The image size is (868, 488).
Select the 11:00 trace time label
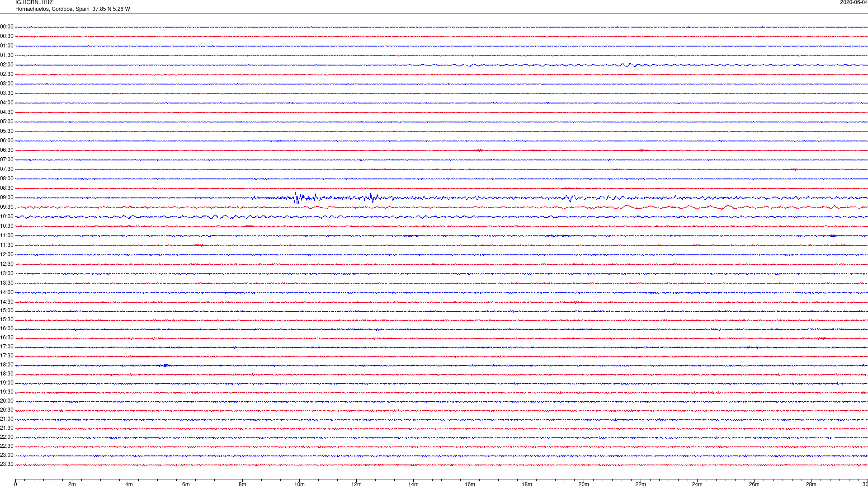(7, 235)
